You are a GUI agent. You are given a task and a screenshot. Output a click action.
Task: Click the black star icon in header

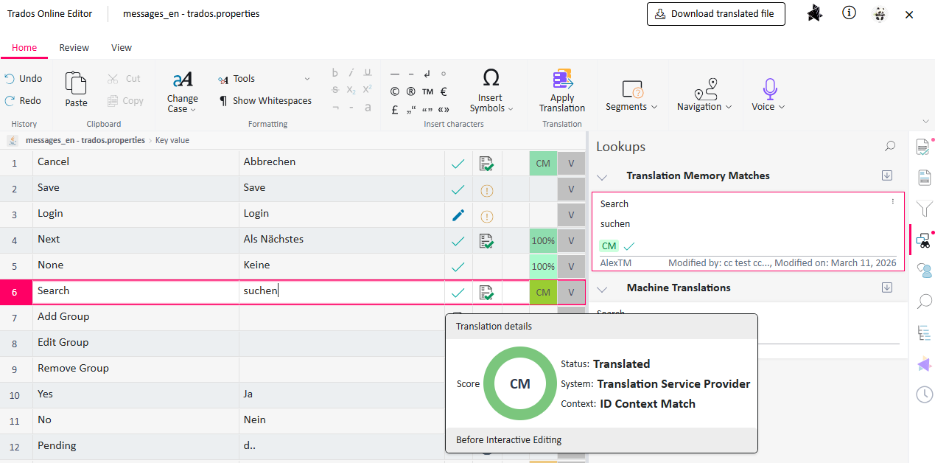[x=815, y=14]
